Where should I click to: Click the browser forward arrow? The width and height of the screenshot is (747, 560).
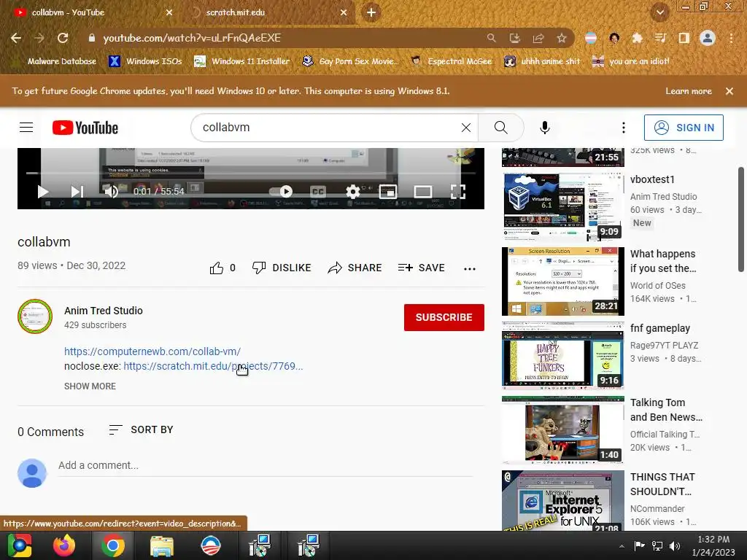(x=39, y=38)
